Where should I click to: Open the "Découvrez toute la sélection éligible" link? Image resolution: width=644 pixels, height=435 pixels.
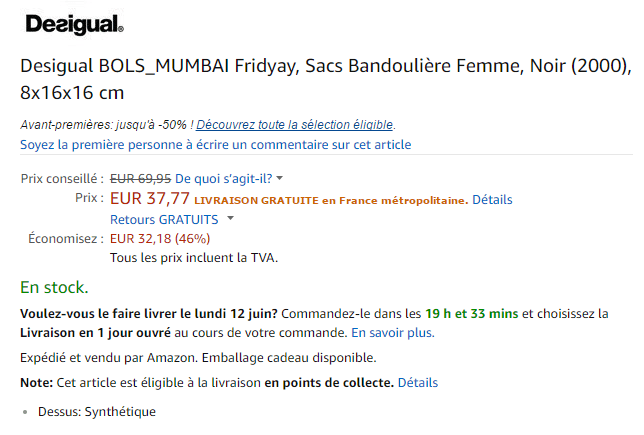coord(295,125)
